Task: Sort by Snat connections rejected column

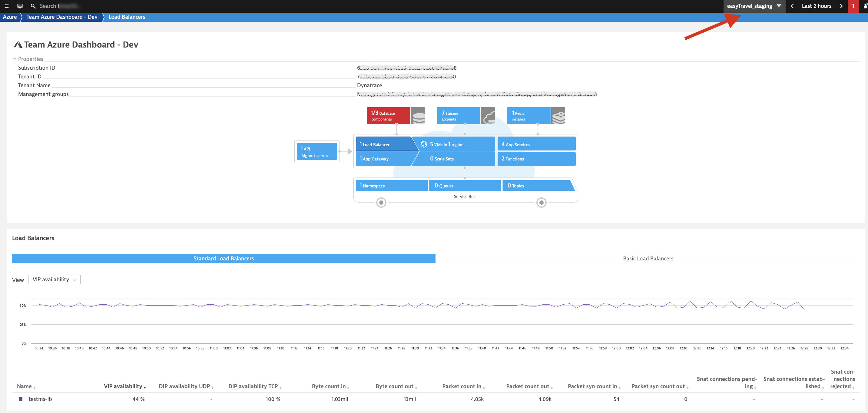Action: pyautogui.click(x=842, y=379)
